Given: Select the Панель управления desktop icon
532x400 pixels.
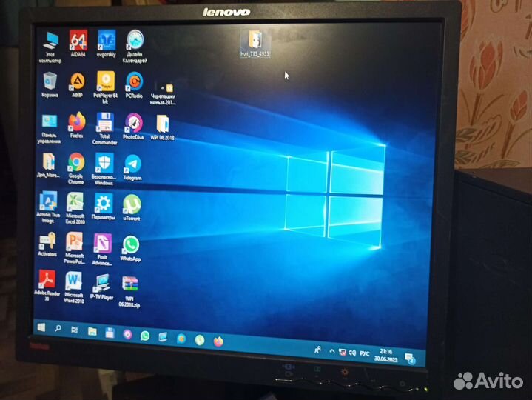Looking at the screenshot, I should [50, 129].
